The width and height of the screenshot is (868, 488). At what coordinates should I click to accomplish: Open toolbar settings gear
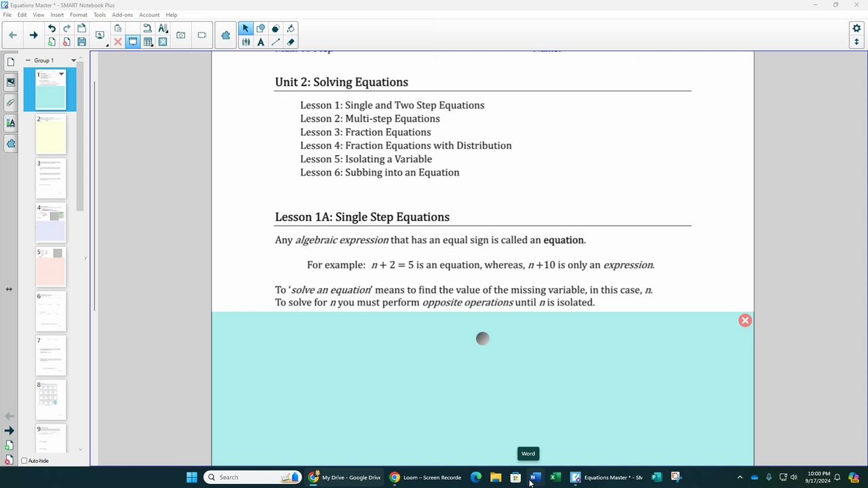856,28
